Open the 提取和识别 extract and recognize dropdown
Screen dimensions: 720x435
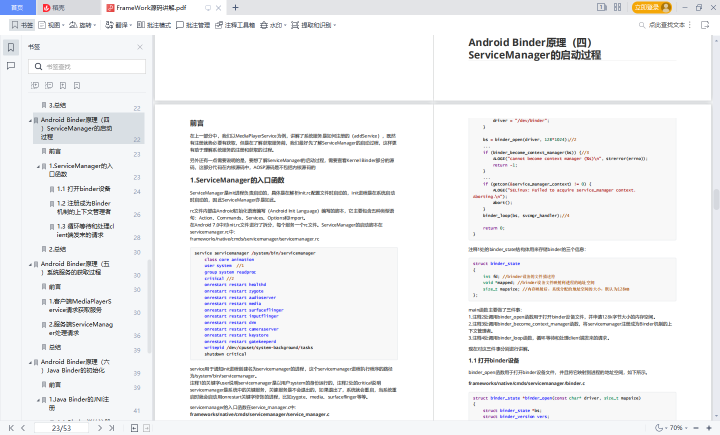(314, 25)
